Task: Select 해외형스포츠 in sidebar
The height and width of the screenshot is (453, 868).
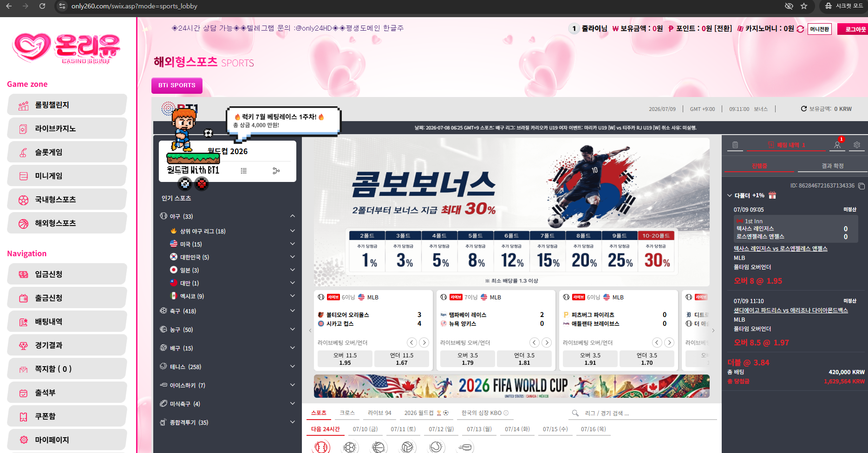Action: click(67, 223)
